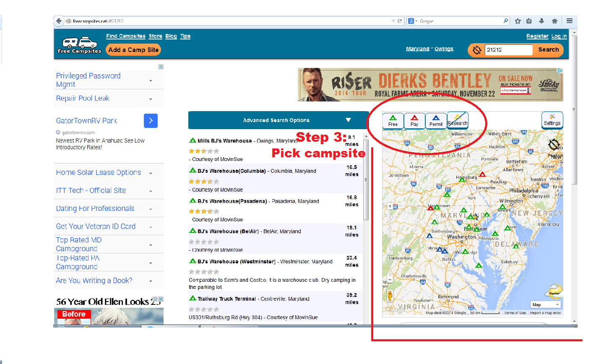The width and height of the screenshot is (609, 364).
Task: Click the map zoom slider track
Action: (x=390, y=243)
